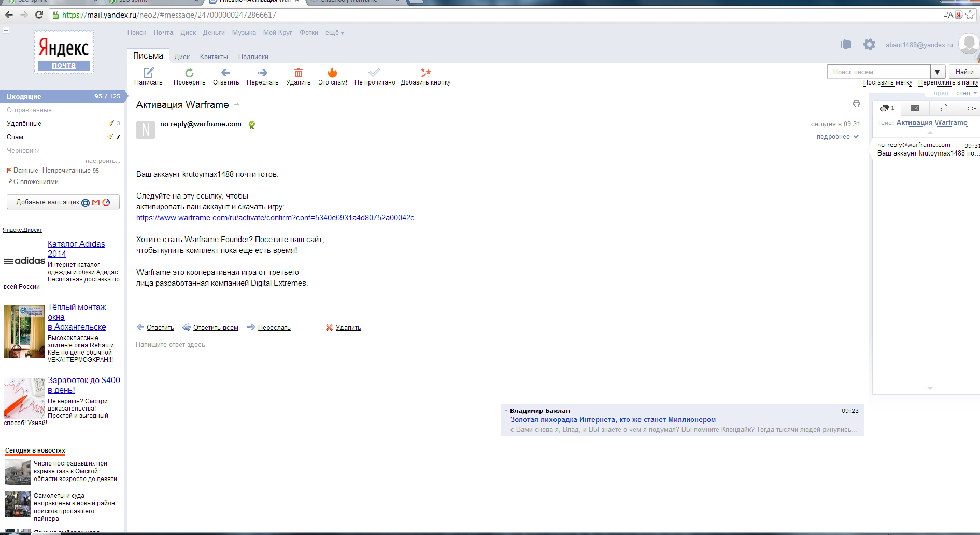Click the quick reply text area

point(248,360)
